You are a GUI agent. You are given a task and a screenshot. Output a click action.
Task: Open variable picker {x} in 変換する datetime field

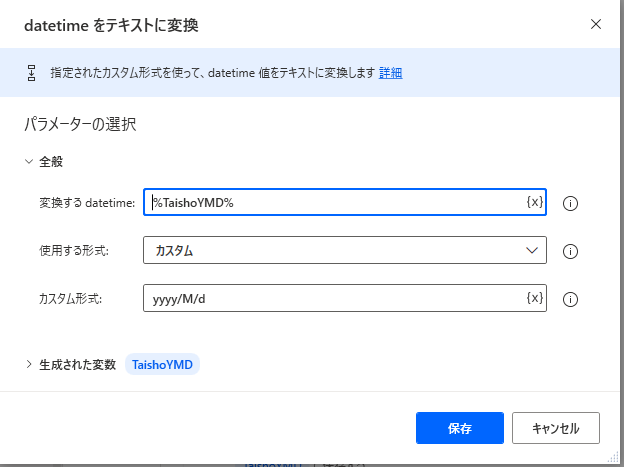click(535, 203)
